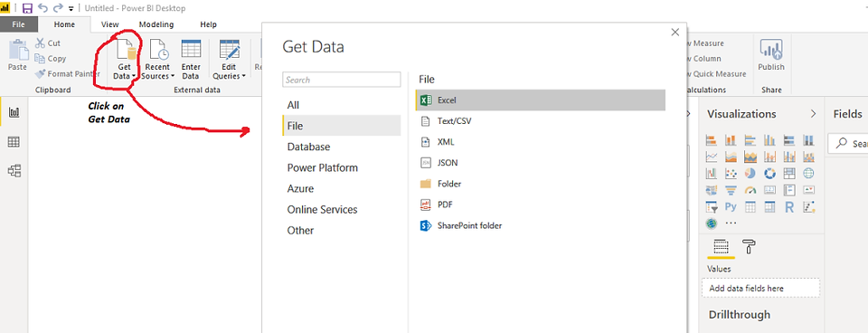Switch to the Home ribbon tab
The height and width of the screenshot is (333, 868).
[x=64, y=24]
